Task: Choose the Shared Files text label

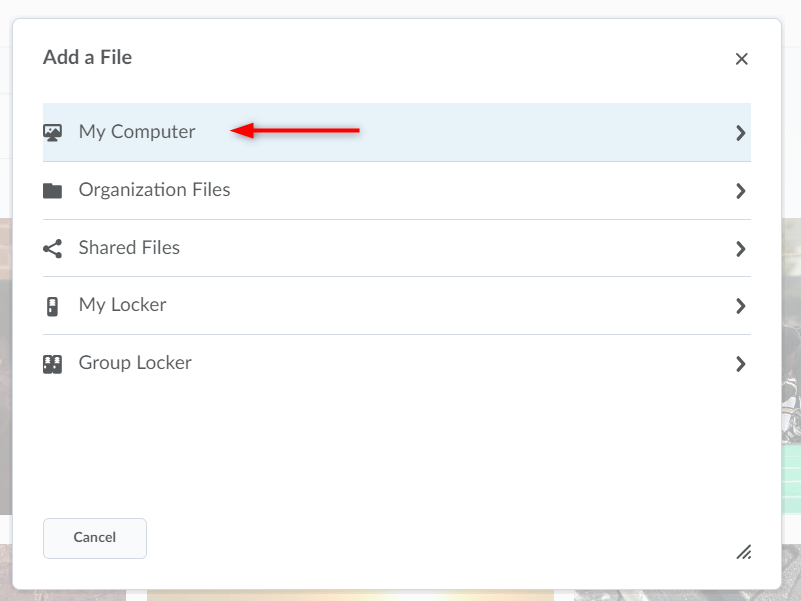Action: (x=129, y=248)
